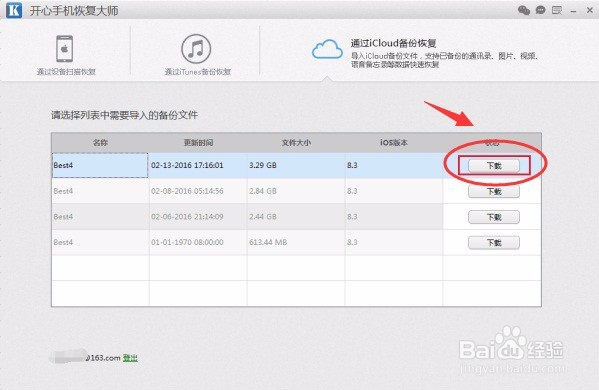Select Best4 row dated 01-01-1970
Image resolution: width=599 pixels, height=390 pixels.
296,242
